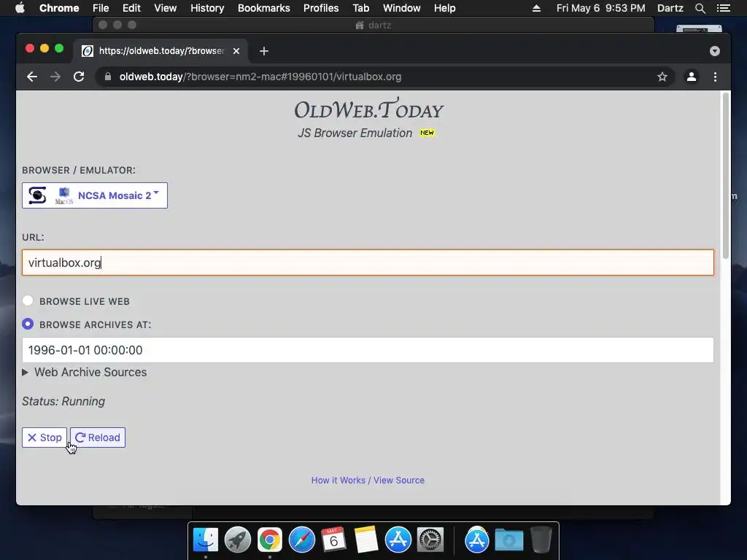This screenshot has width=747, height=560.
Task: Select the Browse Archives At radio button
Action: tap(28, 324)
